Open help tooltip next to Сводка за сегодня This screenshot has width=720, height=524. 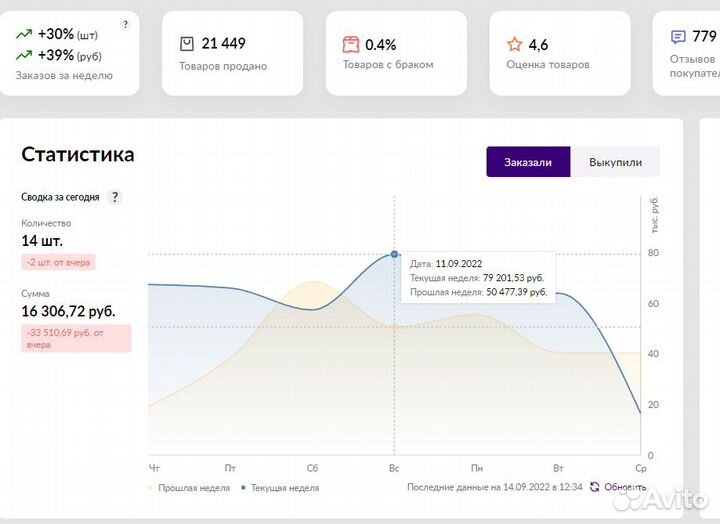tap(115, 197)
